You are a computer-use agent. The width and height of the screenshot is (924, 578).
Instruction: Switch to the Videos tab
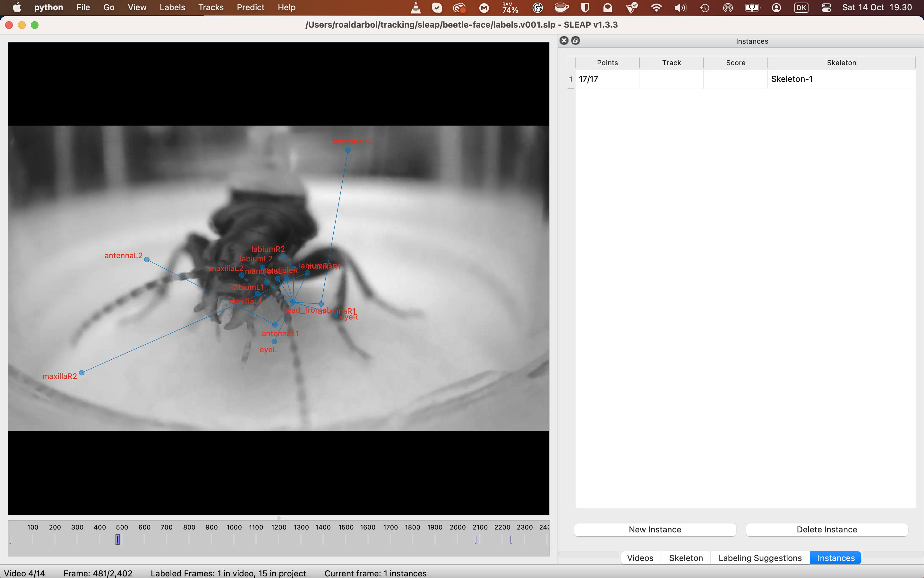tap(640, 558)
